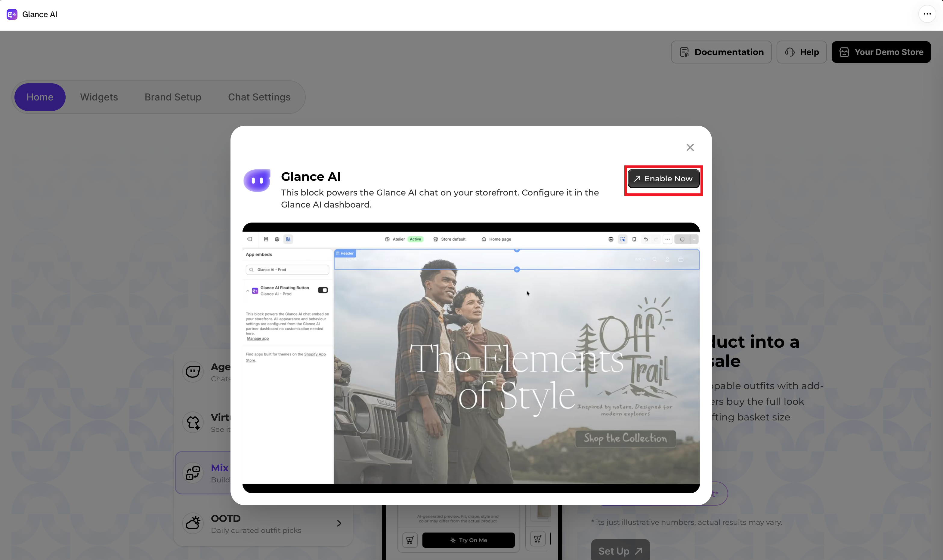Click the Virtual try-on icon in sidebar
Image resolution: width=943 pixels, height=560 pixels.
coord(193,422)
